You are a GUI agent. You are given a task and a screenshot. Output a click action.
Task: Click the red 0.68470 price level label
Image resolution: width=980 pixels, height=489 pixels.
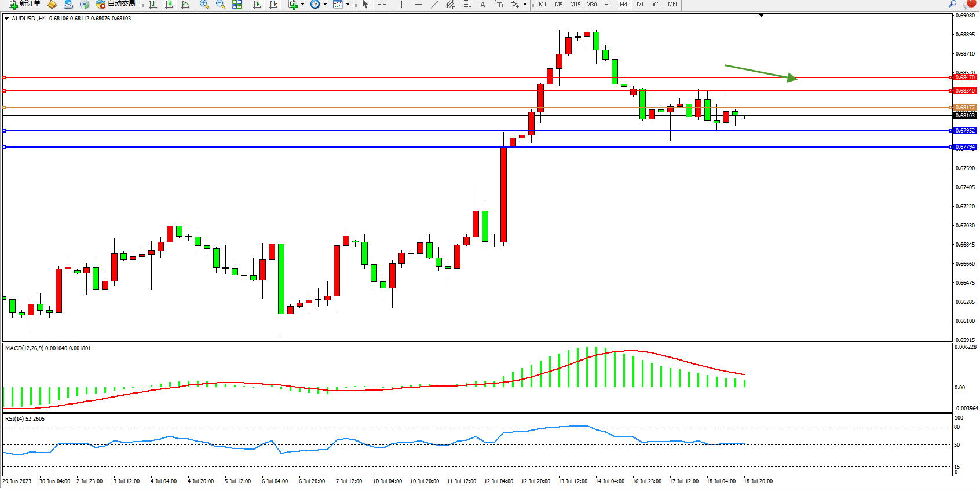tap(965, 78)
